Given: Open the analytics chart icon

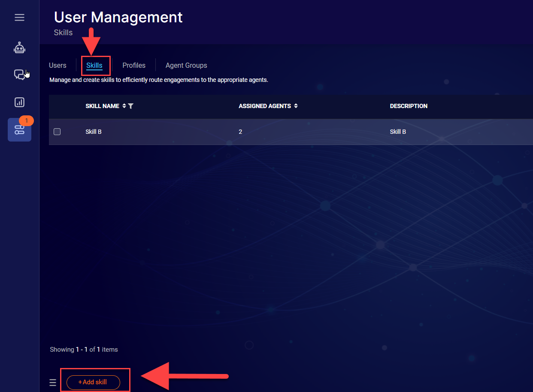Looking at the screenshot, I should pos(19,102).
